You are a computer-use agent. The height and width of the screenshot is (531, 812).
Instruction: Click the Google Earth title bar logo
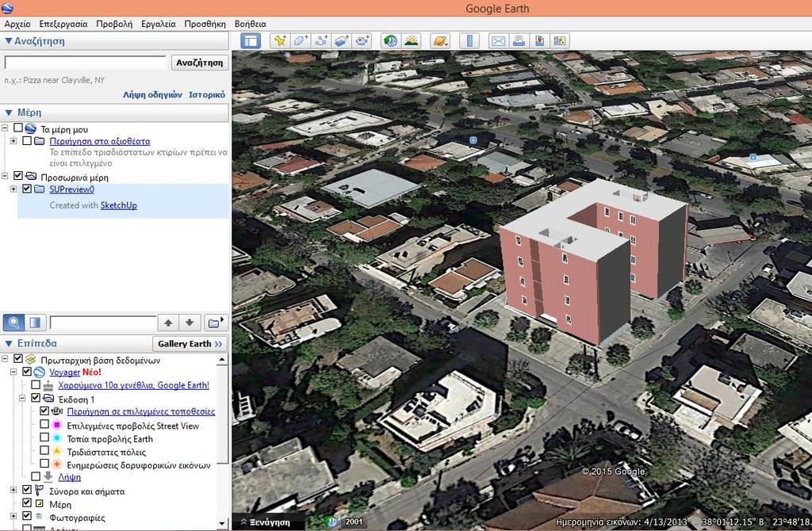tap(7, 8)
